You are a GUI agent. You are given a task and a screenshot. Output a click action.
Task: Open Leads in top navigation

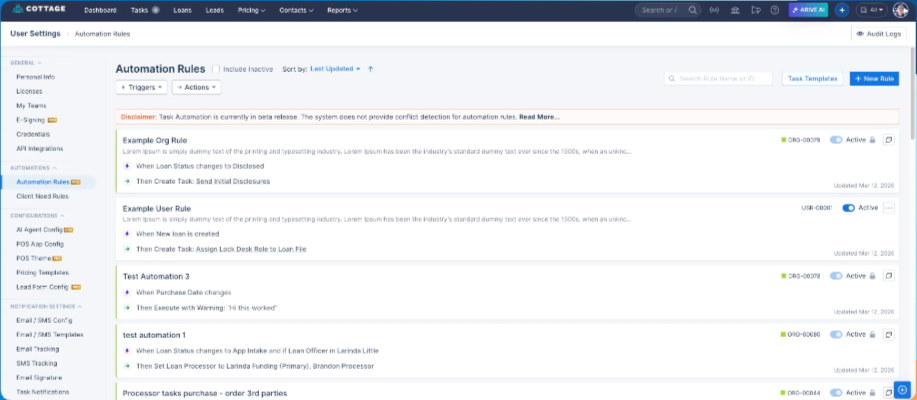[x=215, y=10]
